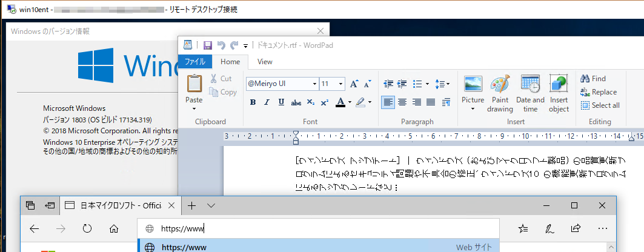This screenshot has width=644, height=252.
Task: Click the Refresh icon in Edge
Action: [x=87, y=228]
